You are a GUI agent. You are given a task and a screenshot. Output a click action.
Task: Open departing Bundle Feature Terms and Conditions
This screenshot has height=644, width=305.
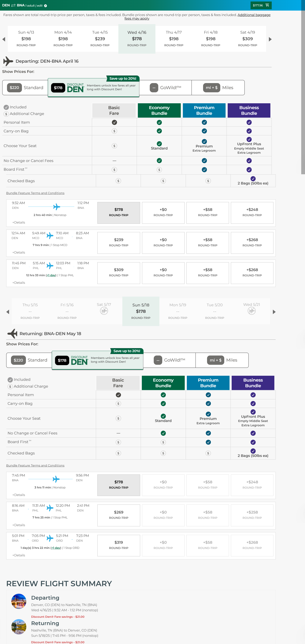click(35, 193)
